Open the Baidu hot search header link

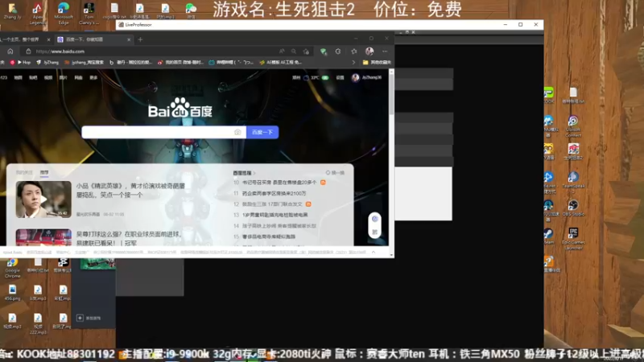point(244,173)
